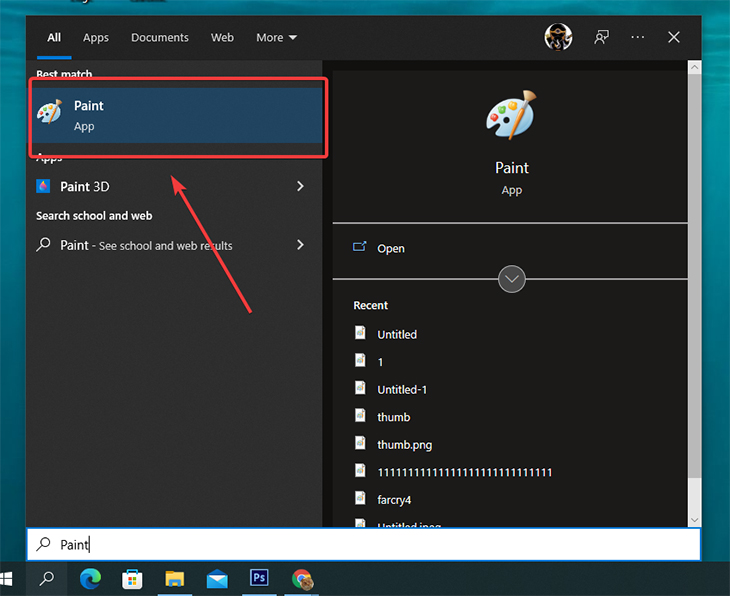The image size is (730, 596).
Task: Expand Paint 3D options chevron
Action: click(300, 186)
